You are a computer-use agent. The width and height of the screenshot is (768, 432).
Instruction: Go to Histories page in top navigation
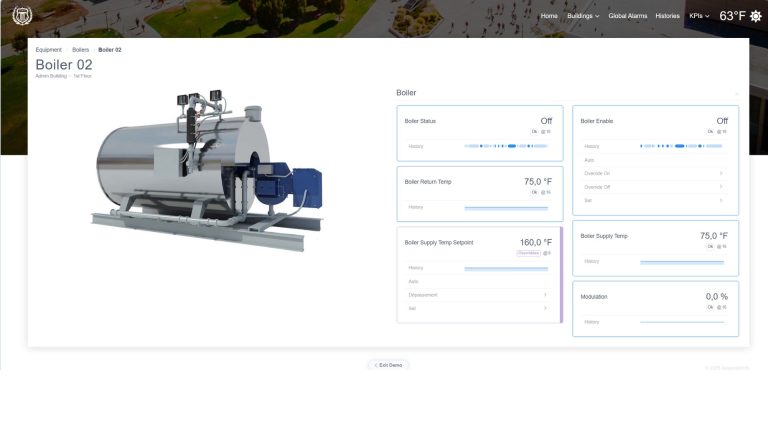pyautogui.click(x=667, y=16)
